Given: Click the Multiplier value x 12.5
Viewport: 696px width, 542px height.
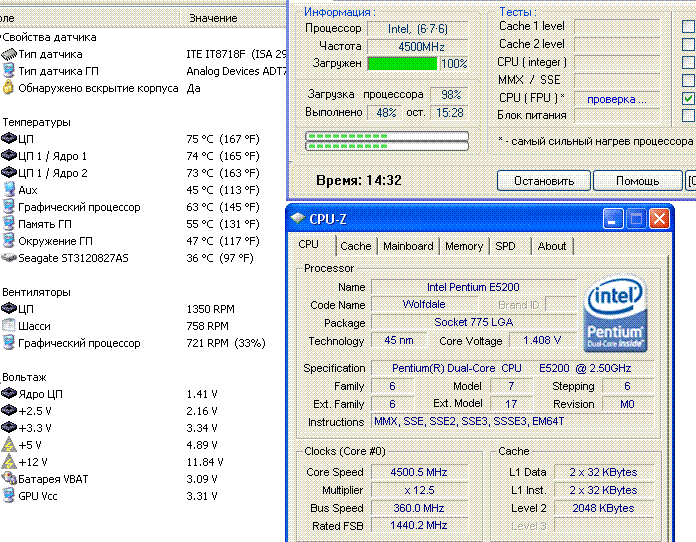Looking at the screenshot, I should tap(419, 490).
